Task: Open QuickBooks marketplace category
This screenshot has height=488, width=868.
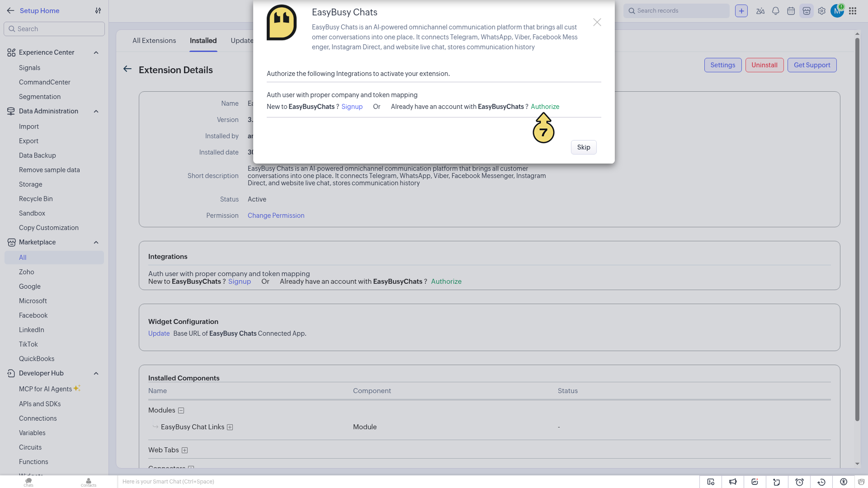Action: [x=37, y=359]
